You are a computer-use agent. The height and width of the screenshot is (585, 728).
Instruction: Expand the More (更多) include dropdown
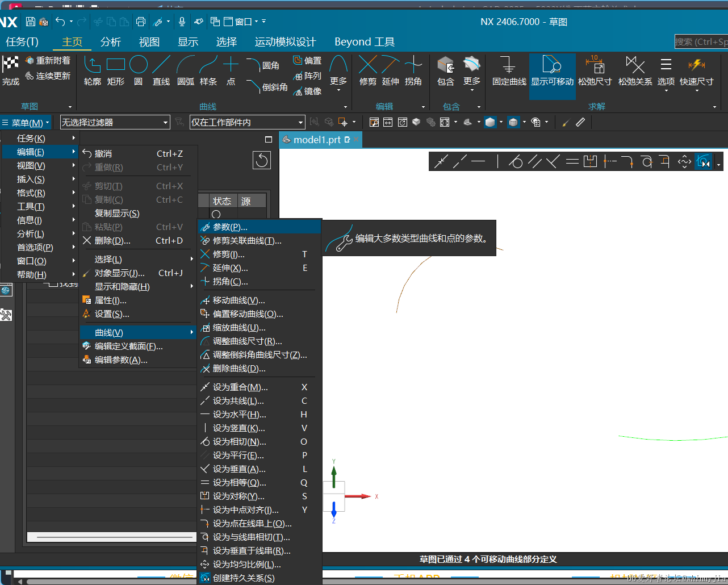click(471, 74)
